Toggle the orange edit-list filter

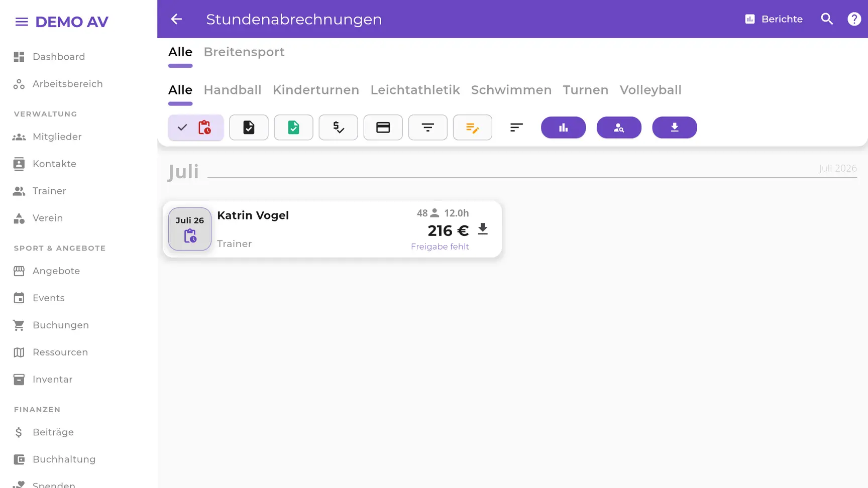click(x=472, y=128)
